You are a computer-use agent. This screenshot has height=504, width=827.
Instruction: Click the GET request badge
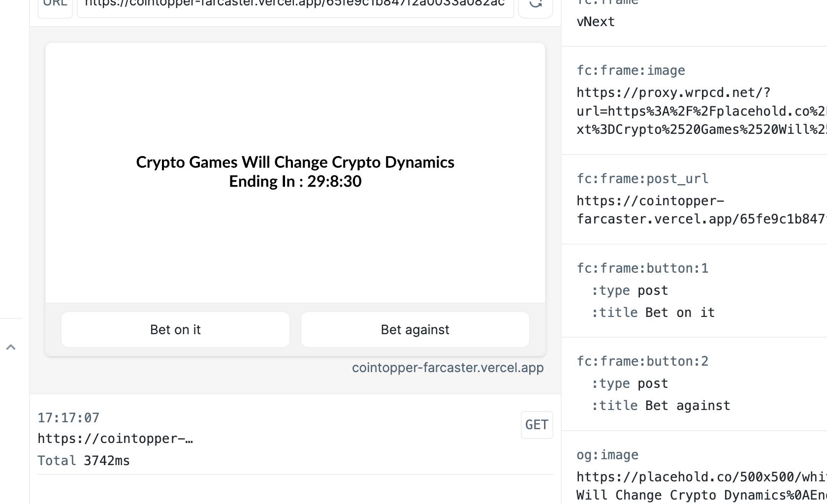[x=537, y=425]
